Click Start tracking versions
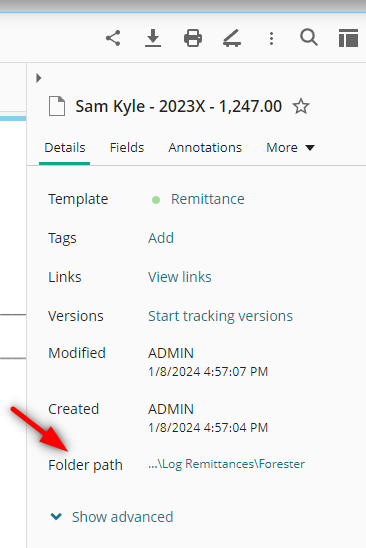366x548 pixels. pyautogui.click(x=220, y=316)
